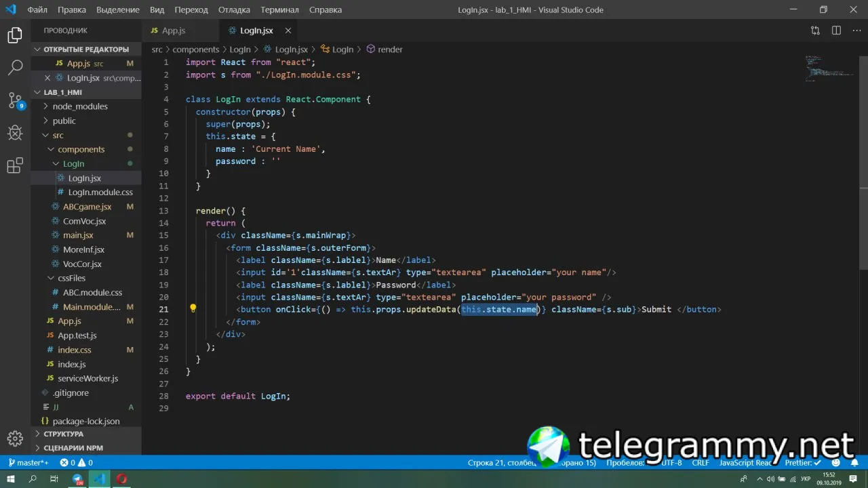
Task: Click the Prettier status bar item
Action: pyautogui.click(x=802, y=463)
